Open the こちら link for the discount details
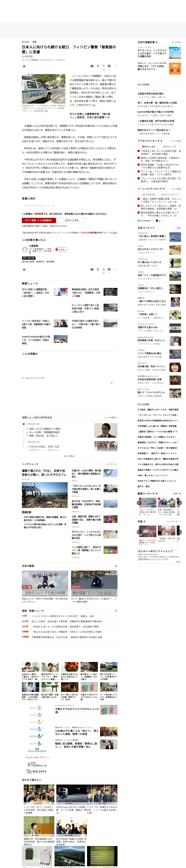Image resolution: width=186 pixels, height=868 pixels. [114, 233]
